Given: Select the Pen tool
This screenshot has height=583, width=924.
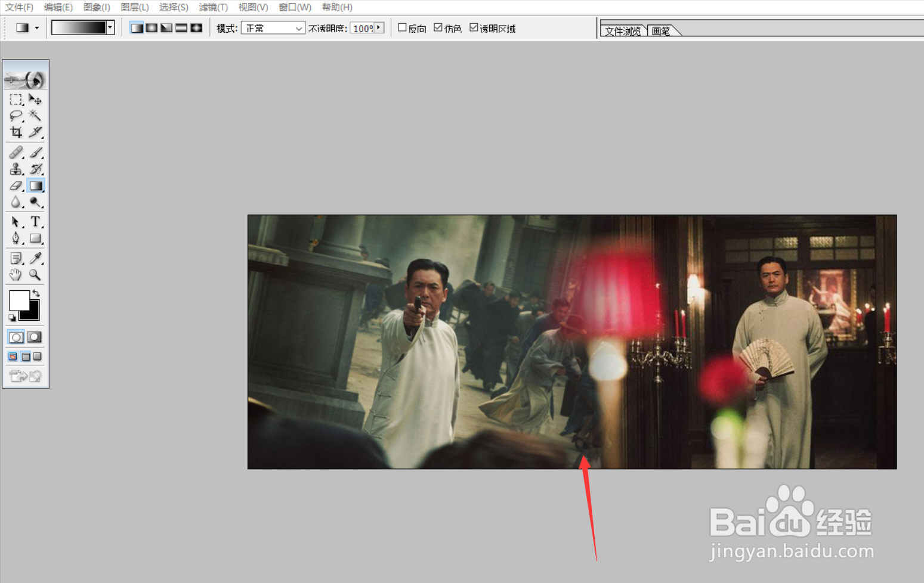Looking at the screenshot, I should tap(16, 238).
